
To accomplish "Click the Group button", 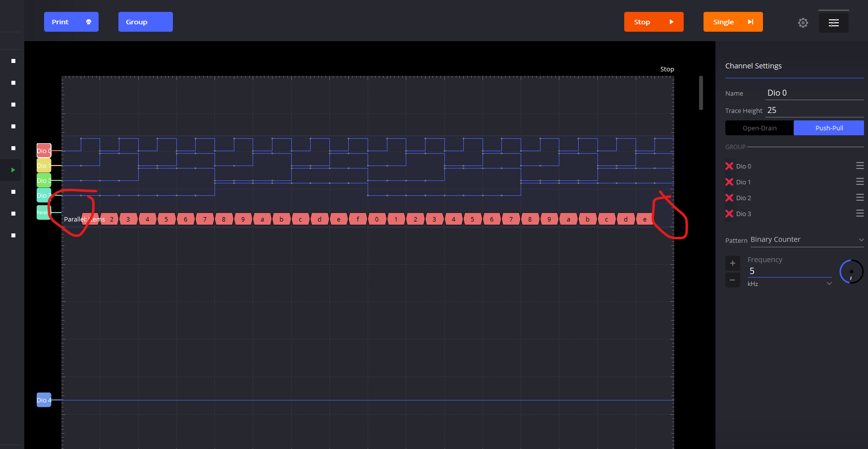I will pyautogui.click(x=145, y=22).
